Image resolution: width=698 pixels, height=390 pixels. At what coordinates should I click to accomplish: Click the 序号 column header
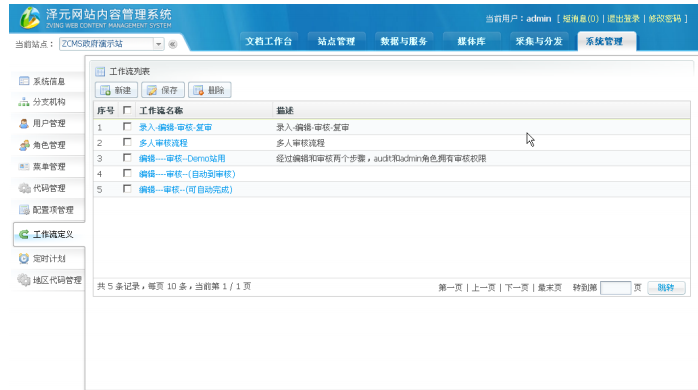(x=106, y=110)
